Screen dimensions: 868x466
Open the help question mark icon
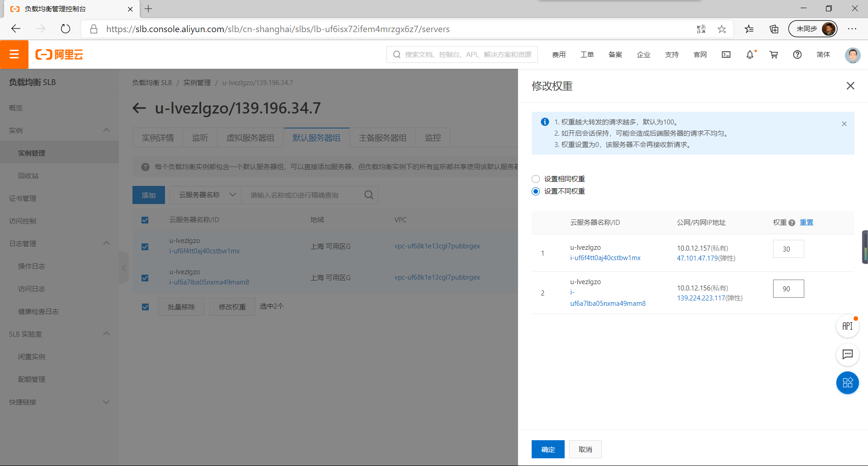coord(797,54)
